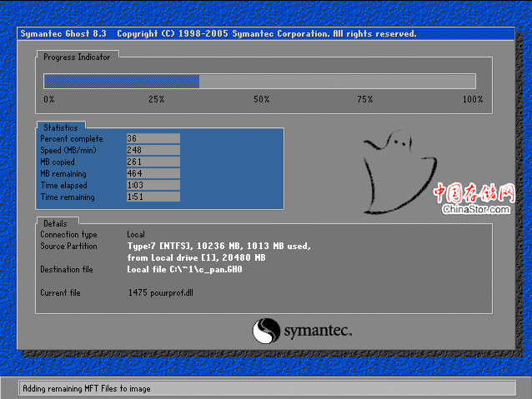Image resolution: width=532 pixels, height=399 pixels.
Task: Select the Details panel heading
Action: coord(55,223)
